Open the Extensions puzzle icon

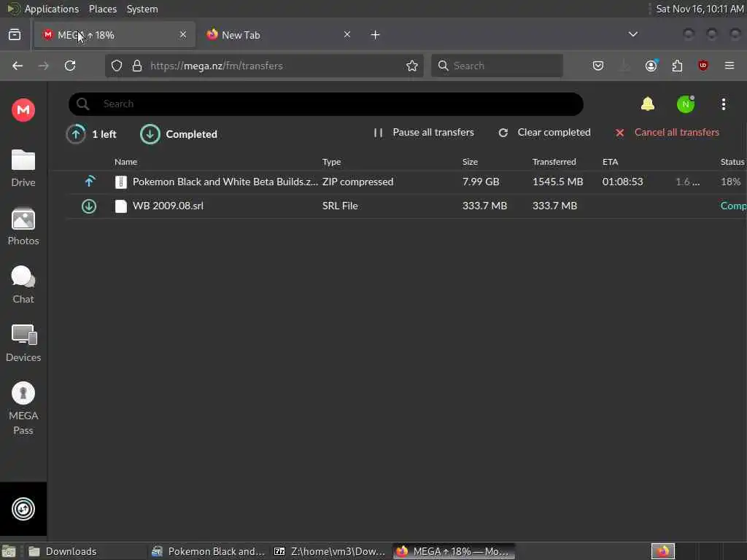point(677,66)
